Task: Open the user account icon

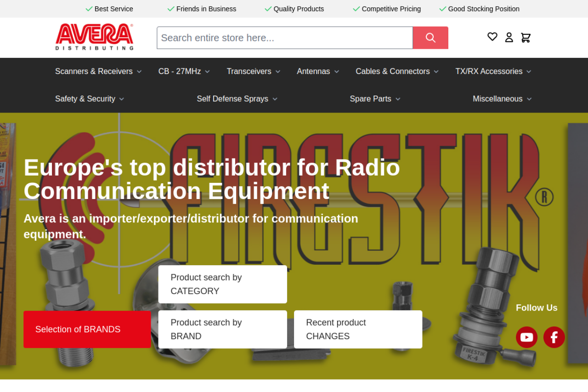Action: (x=509, y=38)
